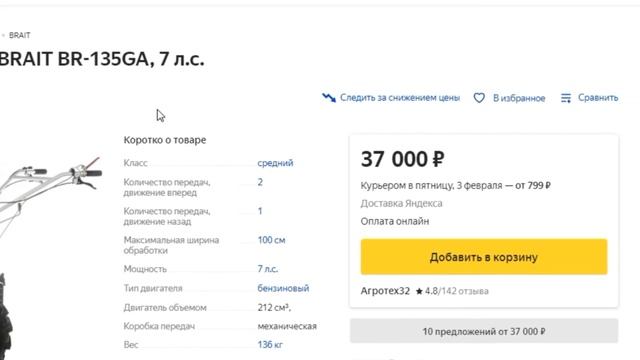Click the price drop tracking chart icon

point(329,98)
